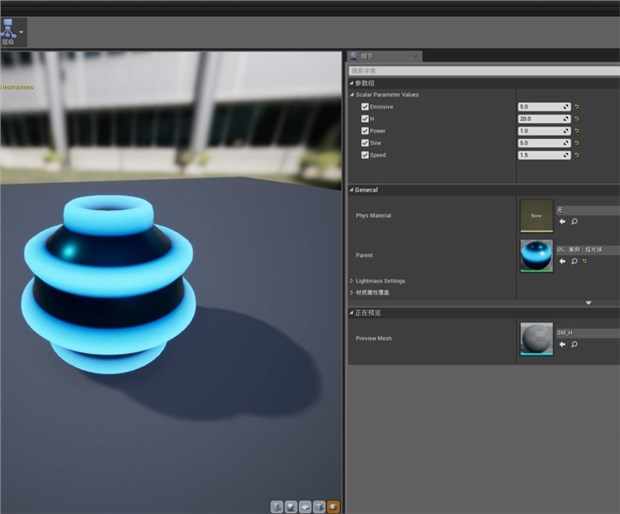
Task: Set preview shape to cylinder
Action: coord(277,506)
